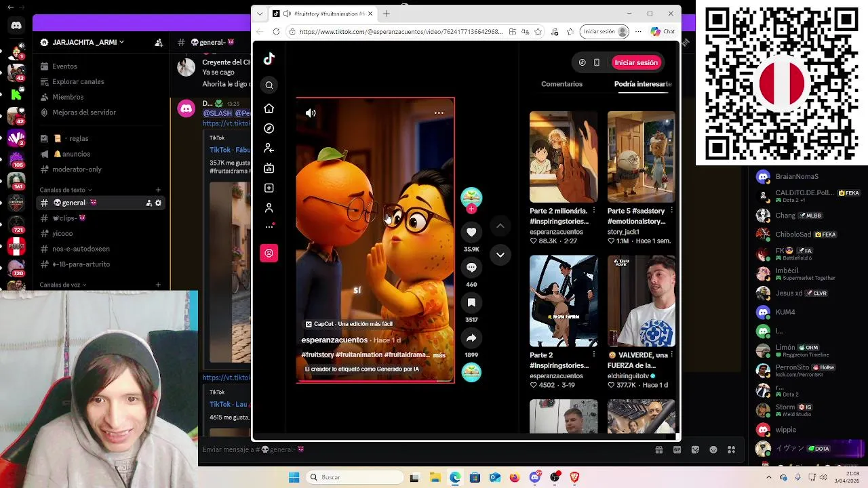Click the Edge address bar URL

tap(401, 31)
